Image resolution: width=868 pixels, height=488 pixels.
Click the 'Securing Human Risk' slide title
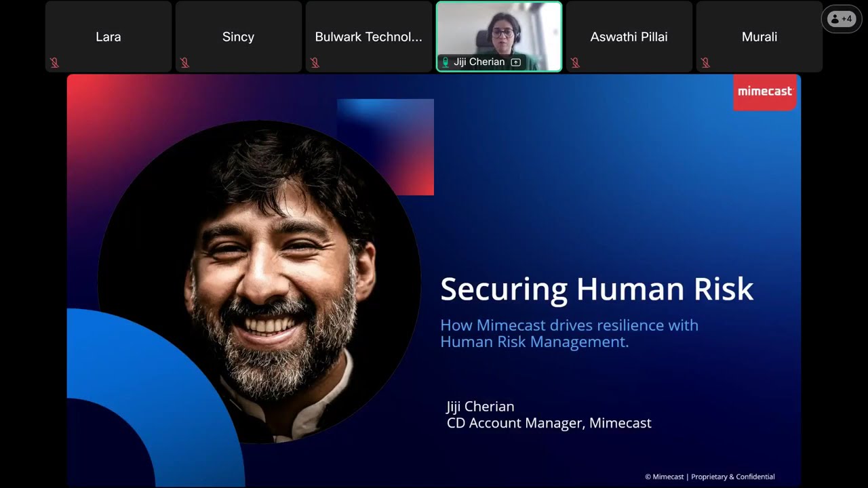coord(597,289)
